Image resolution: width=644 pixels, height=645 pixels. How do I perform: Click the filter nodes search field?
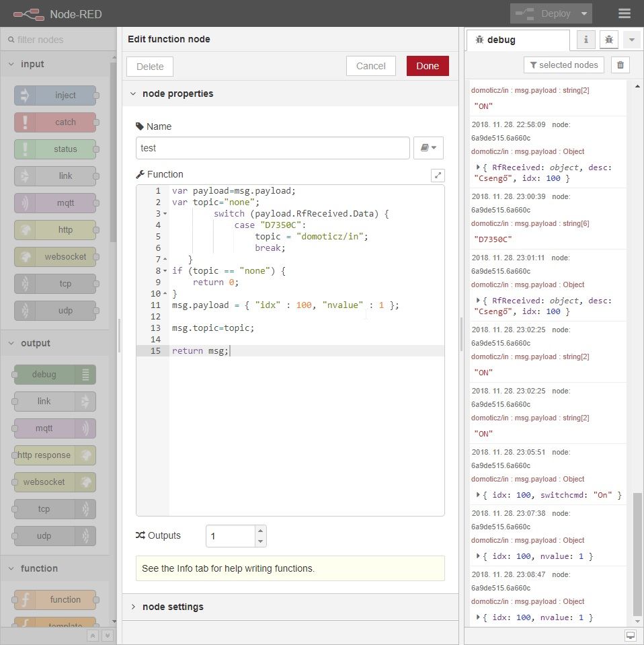(x=58, y=40)
